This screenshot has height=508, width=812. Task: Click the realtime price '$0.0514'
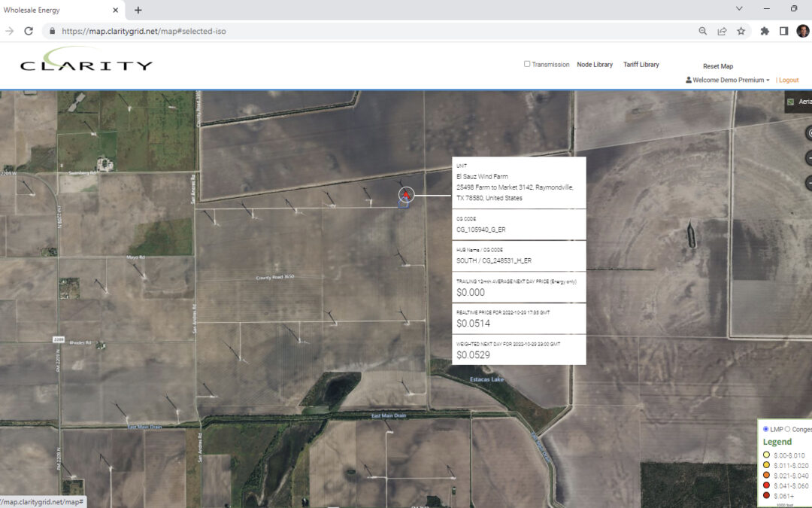(474, 324)
